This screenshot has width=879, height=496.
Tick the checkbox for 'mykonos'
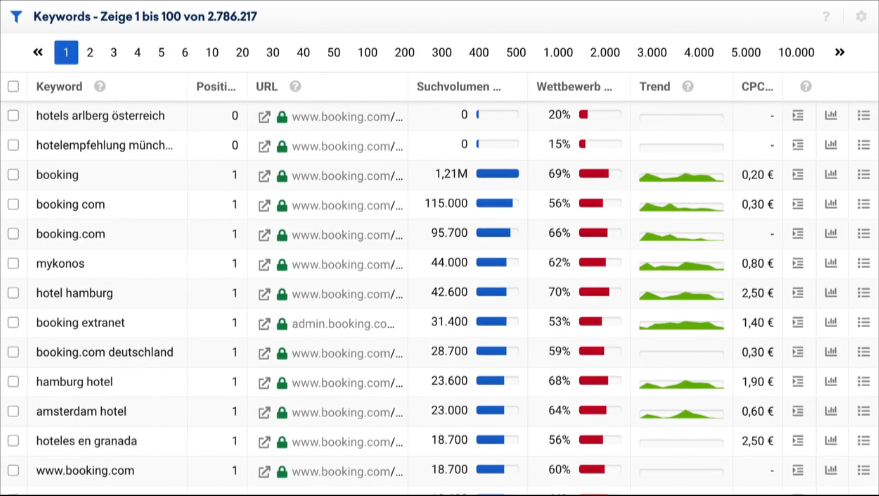(x=13, y=263)
